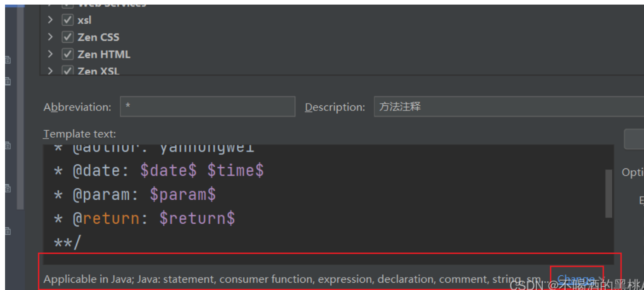The height and width of the screenshot is (290, 644).
Task: Toggle the Zen XSL group checkbox
Action: point(68,71)
